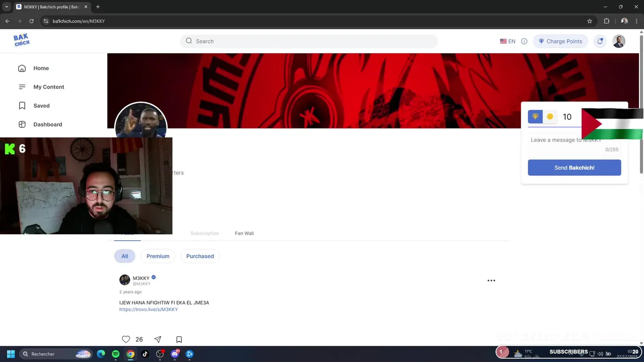
Task: Click the info circle icon
Action: (x=524, y=41)
